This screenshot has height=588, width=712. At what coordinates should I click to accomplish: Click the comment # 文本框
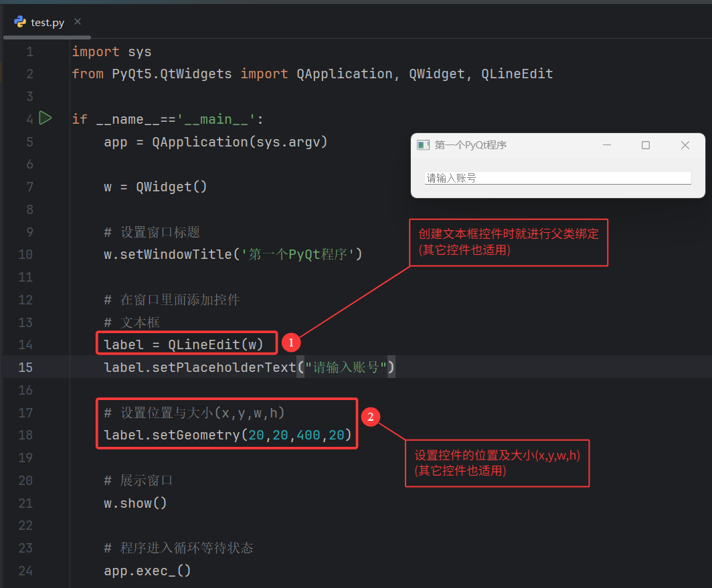(132, 322)
